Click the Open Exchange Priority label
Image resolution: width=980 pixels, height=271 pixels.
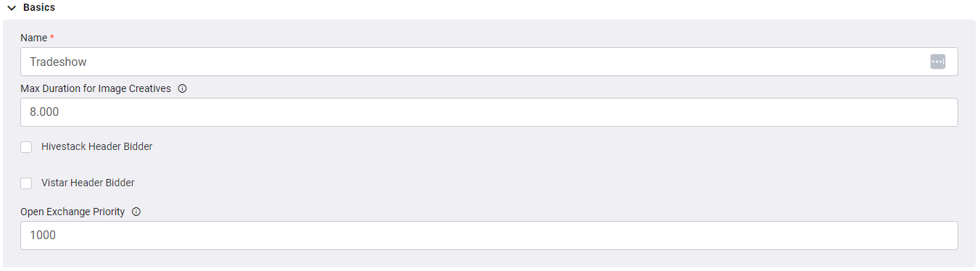[x=72, y=212]
